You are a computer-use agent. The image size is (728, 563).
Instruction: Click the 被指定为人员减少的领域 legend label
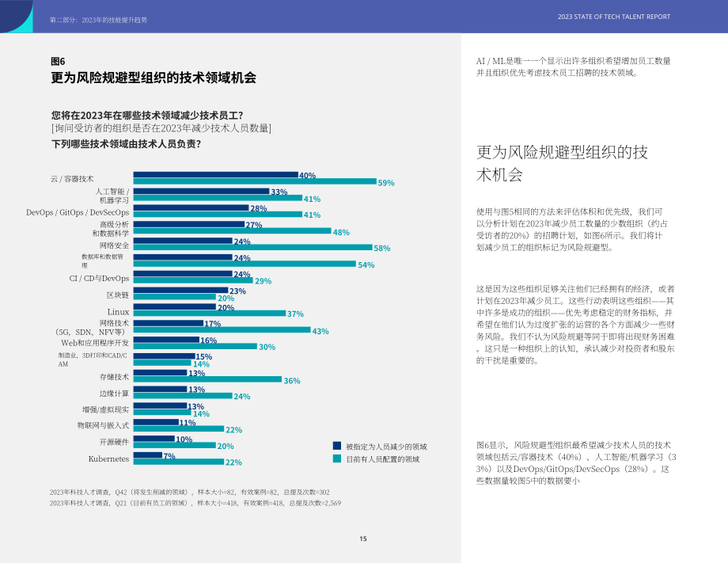point(386,447)
